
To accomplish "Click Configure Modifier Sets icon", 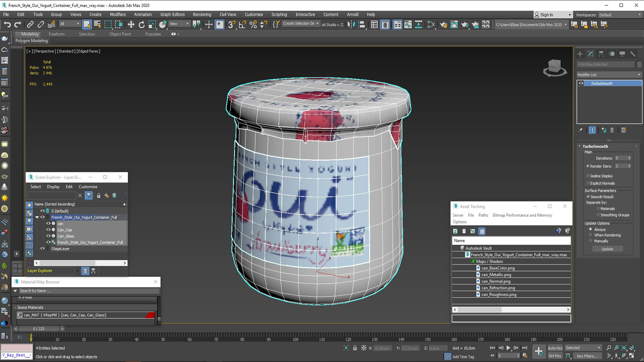I will click(624, 130).
